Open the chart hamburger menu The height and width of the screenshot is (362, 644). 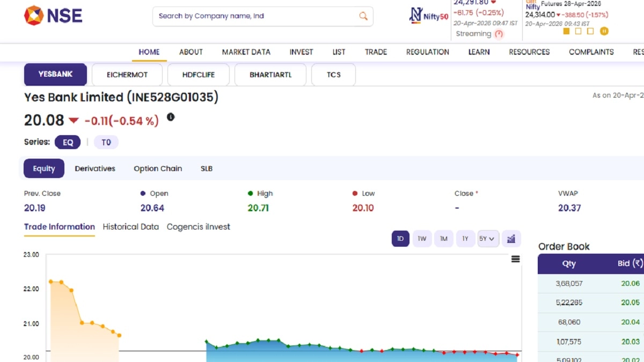(x=515, y=259)
